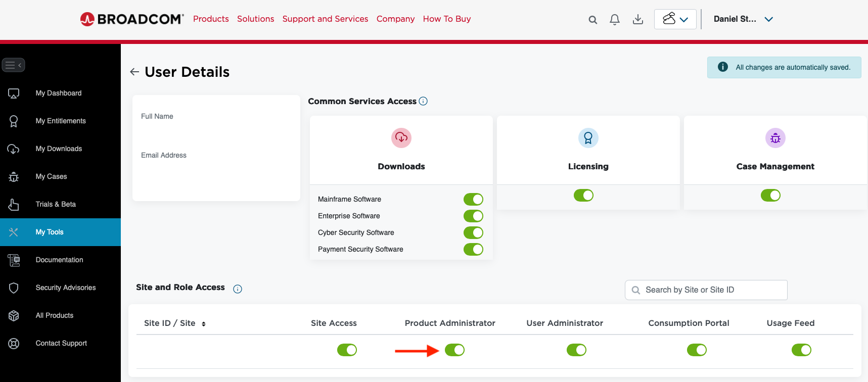
Task: Toggle off Licensing access
Action: [583, 196]
